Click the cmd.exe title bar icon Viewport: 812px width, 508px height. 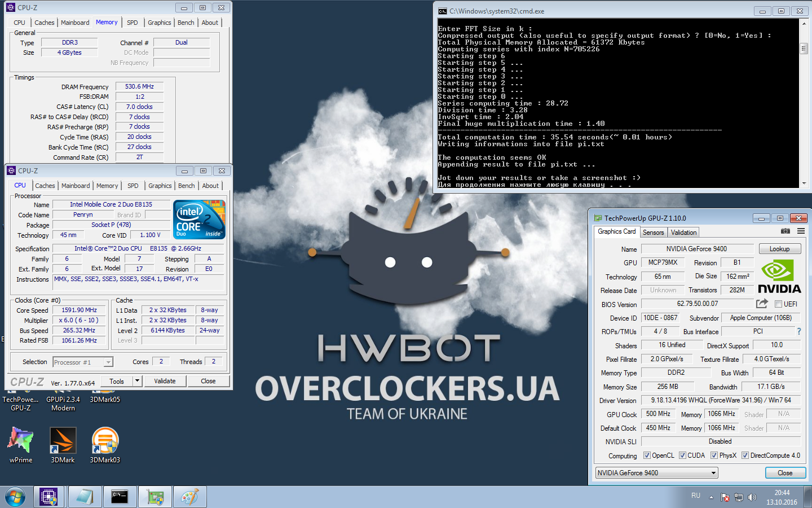pos(443,11)
